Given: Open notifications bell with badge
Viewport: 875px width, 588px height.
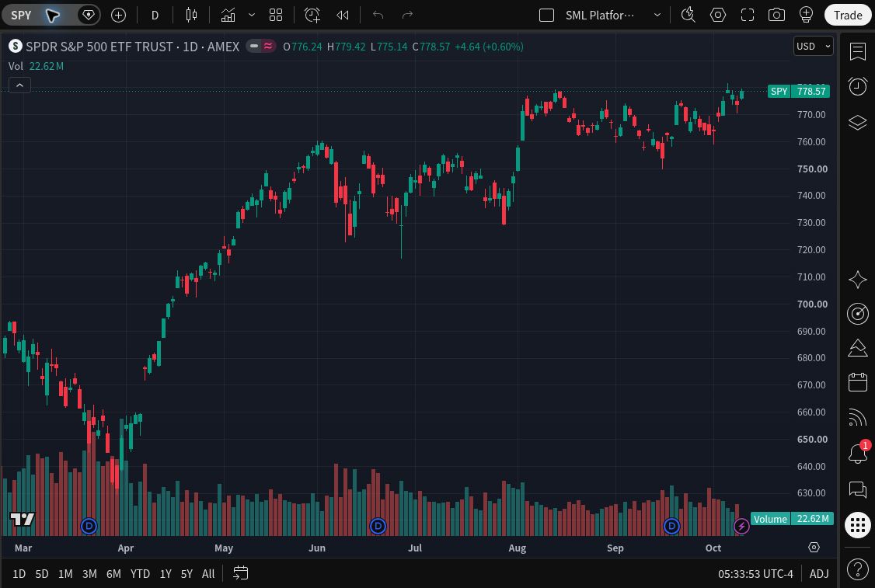Looking at the screenshot, I should click(858, 452).
